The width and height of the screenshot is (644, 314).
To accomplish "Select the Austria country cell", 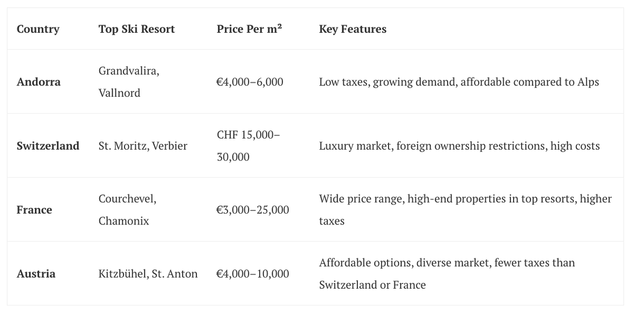I will [36, 273].
